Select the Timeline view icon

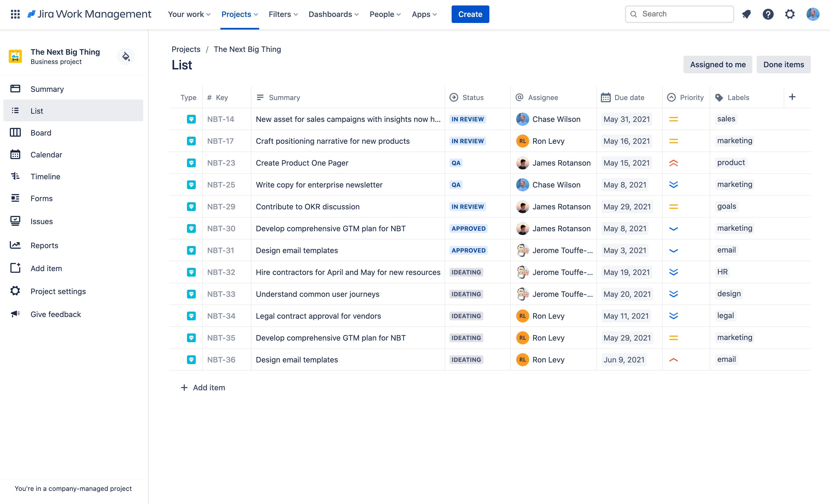[x=15, y=176]
